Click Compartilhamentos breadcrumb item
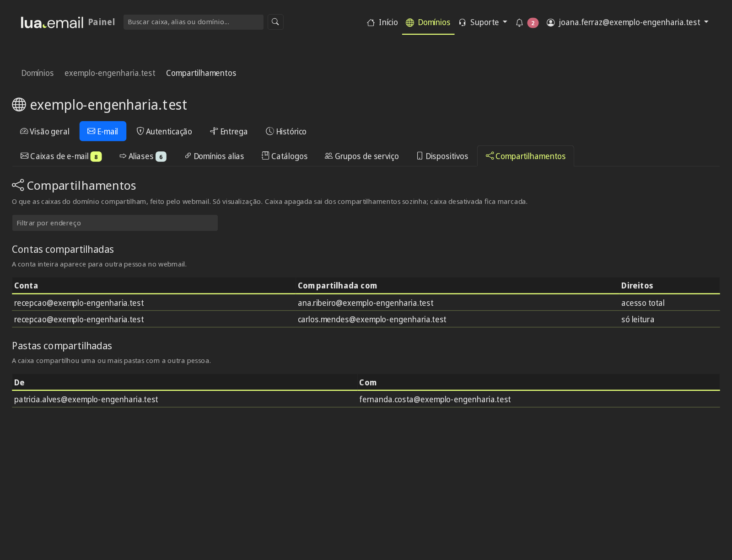 [x=201, y=73]
